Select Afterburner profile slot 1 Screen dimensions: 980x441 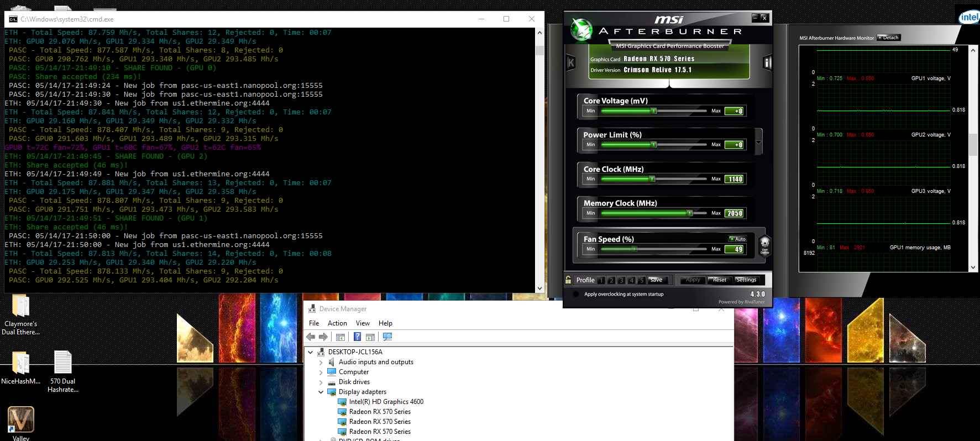pos(601,280)
